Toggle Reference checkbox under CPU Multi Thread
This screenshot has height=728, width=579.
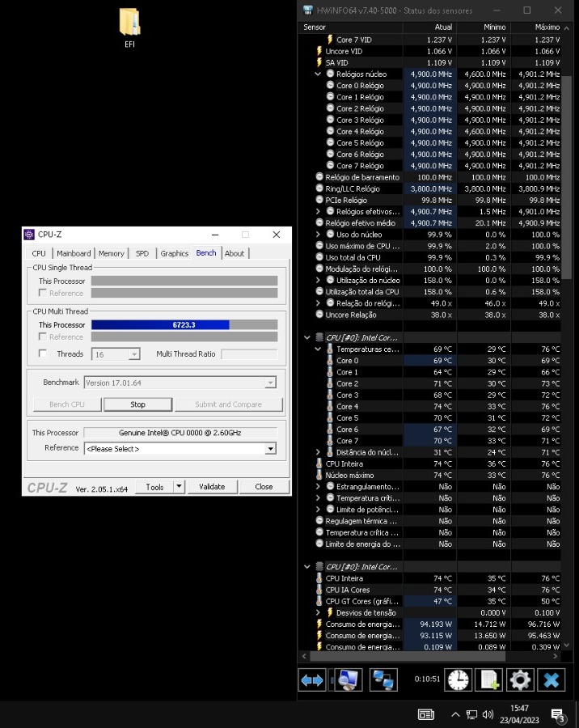point(43,336)
